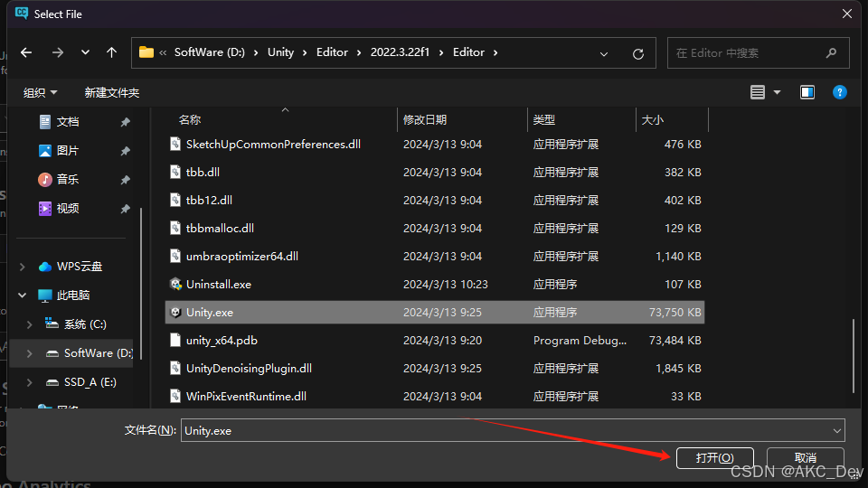
Task: Expand the WPS云盘 tree node
Action: coord(22,267)
